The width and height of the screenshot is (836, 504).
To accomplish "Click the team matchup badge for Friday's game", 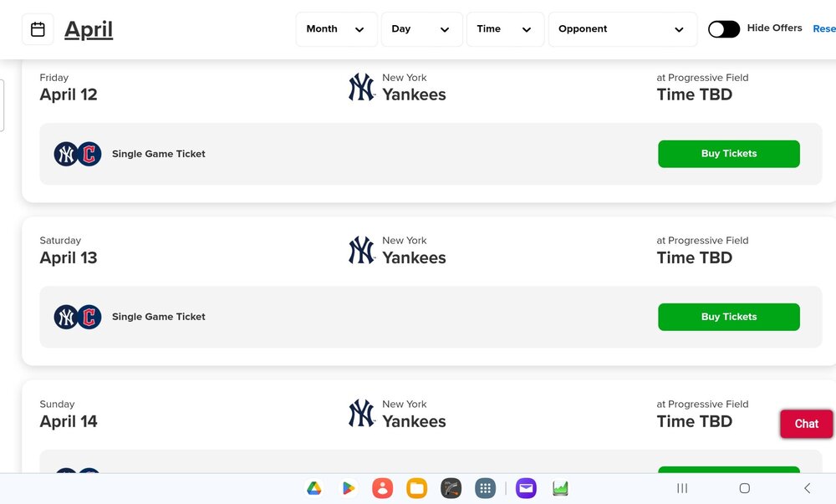I will (x=78, y=154).
